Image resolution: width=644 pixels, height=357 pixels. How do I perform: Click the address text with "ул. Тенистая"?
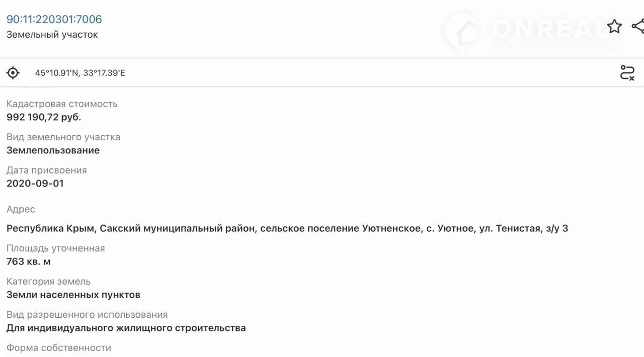[287, 229]
